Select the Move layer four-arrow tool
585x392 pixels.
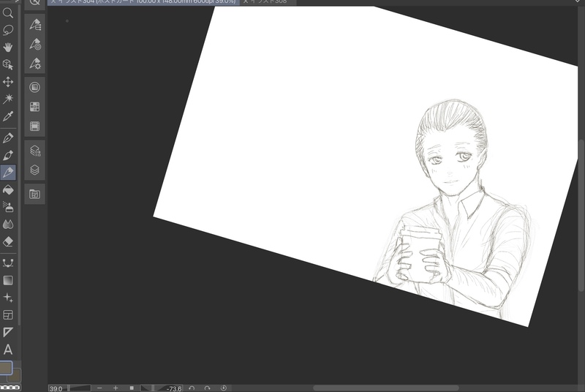click(x=8, y=82)
